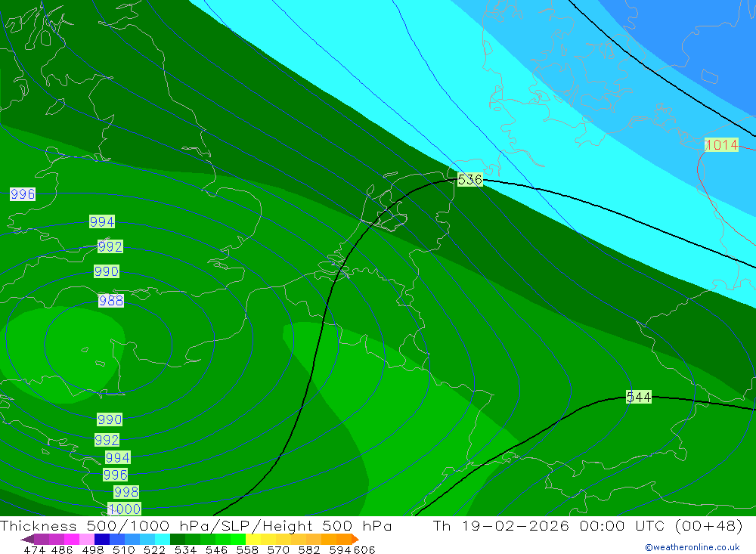Image resolution: width=756 pixels, height=554 pixels.
Task: Click the 994 label directly above 996 and 998
Action: click(x=118, y=457)
